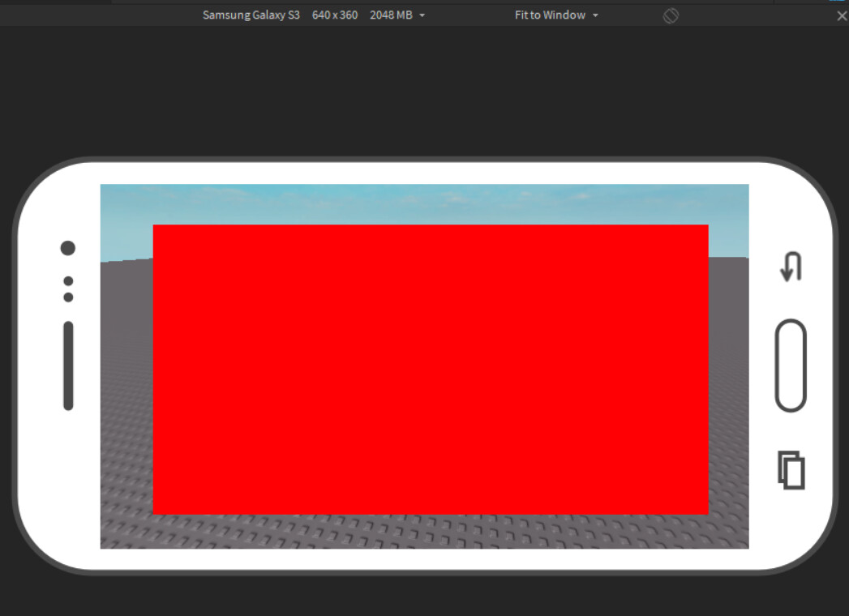
Task: Open the Fit to Window zoom dropdown
Action: click(556, 15)
